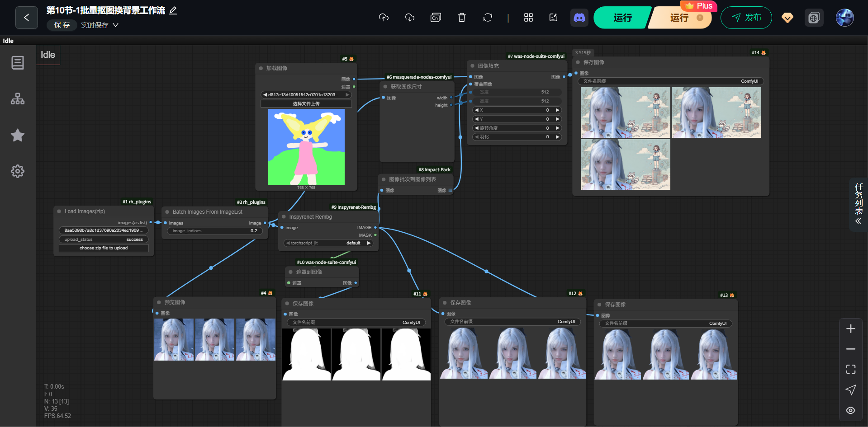Open the user avatar profile
868x427 pixels.
844,18
